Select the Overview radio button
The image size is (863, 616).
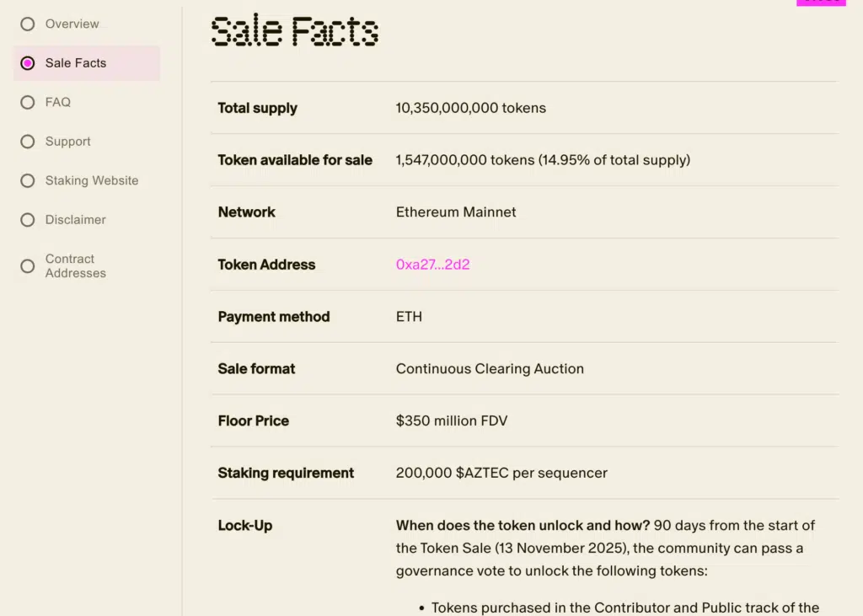pos(26,24)
